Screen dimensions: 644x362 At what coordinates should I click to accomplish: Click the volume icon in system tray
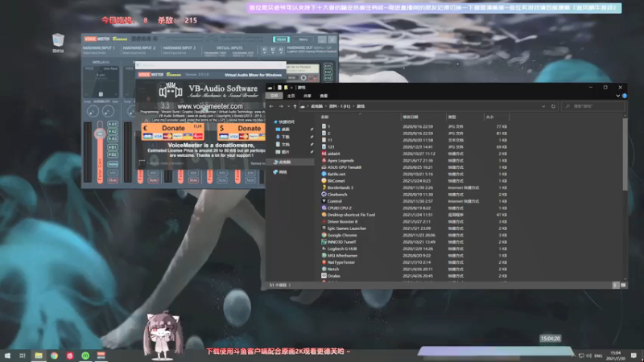(x=589, y=356)
